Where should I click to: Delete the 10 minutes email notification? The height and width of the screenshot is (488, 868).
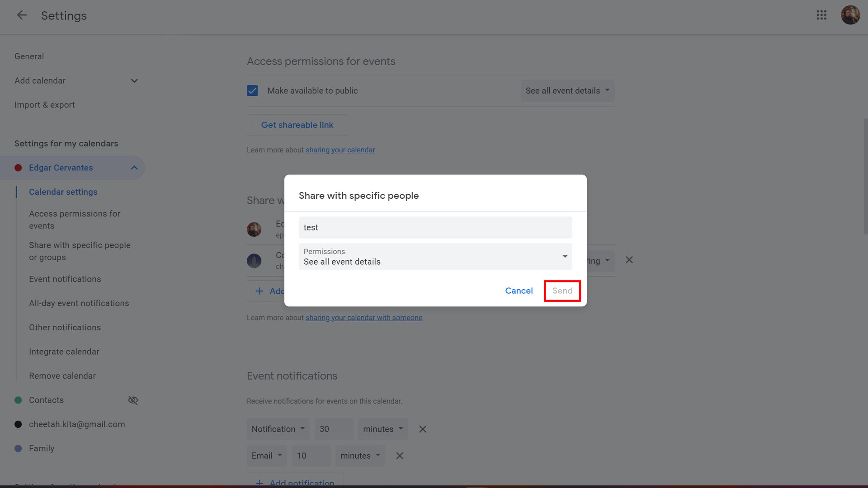pos(400,456)
